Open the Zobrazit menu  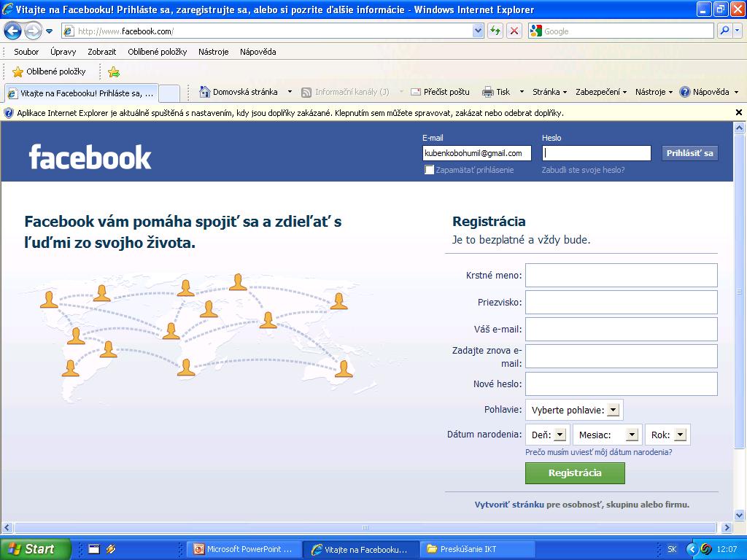[102, 52]
